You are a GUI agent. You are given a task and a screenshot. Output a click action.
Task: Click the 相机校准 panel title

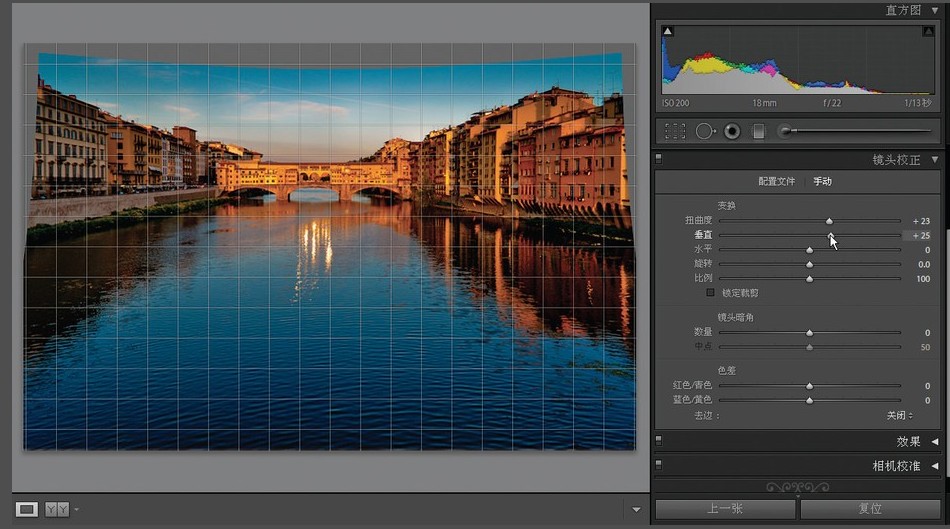(896, 466)
